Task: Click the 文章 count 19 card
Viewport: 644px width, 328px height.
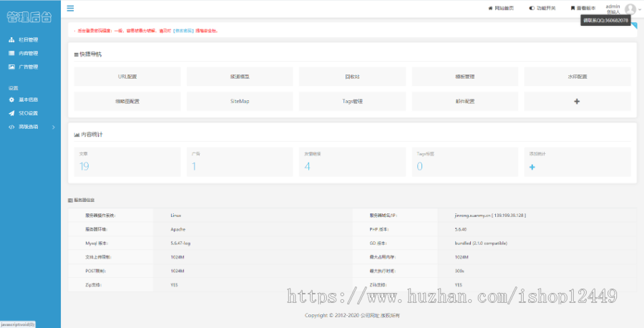Action: [127, 162]
